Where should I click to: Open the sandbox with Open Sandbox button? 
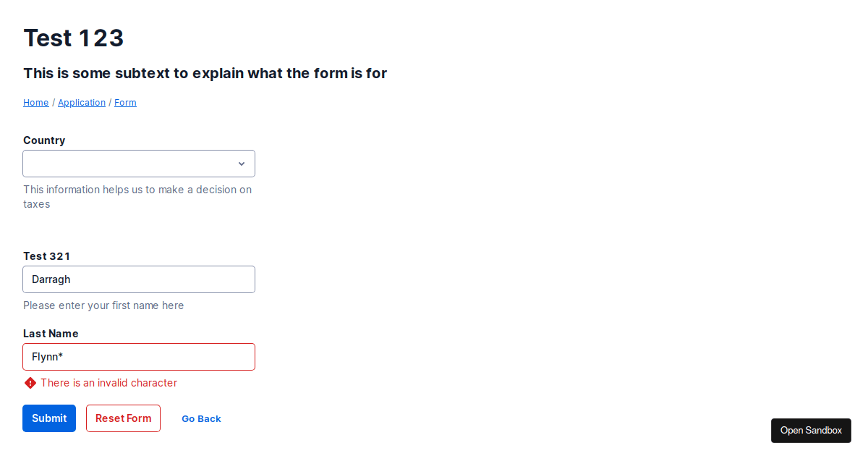(x=810, y=430)
